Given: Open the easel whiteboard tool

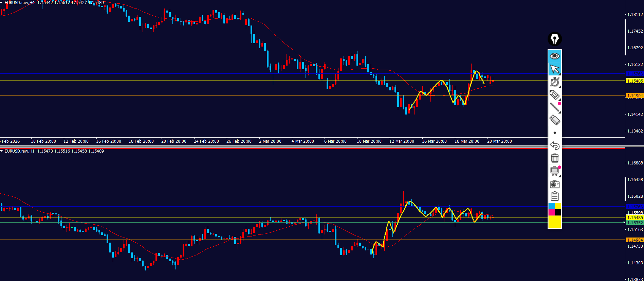Looking at the screenshot, I should pyautogui.click(x=554, y=171).
